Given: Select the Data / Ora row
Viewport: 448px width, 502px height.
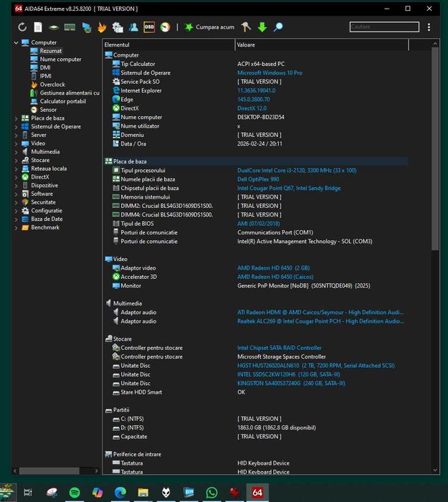Looking at the screenshot, I should coord(256,144).
